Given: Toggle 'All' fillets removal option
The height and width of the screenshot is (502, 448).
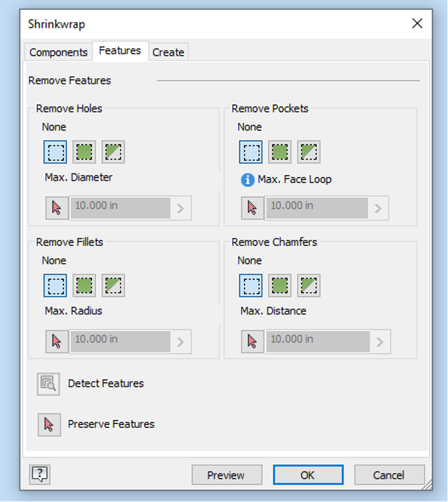Looking at the screenshot, I should (x=84, y=285).
